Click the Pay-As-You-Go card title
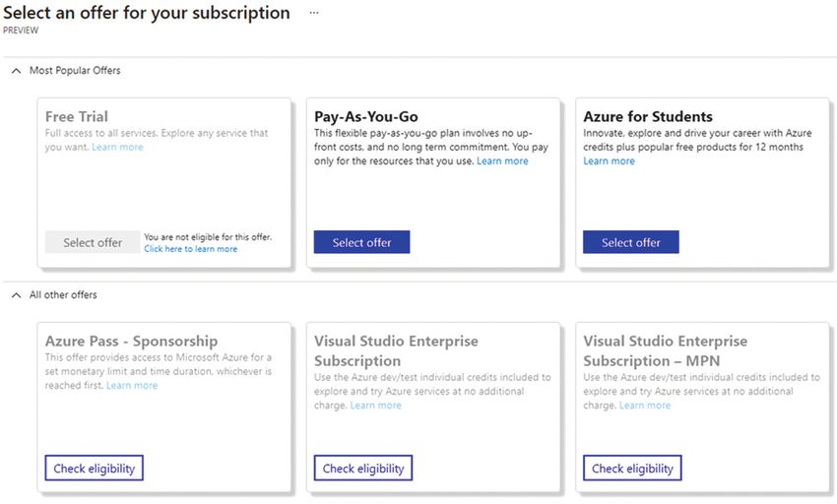Viewport: 837px width, 504px height. point(366,116)
